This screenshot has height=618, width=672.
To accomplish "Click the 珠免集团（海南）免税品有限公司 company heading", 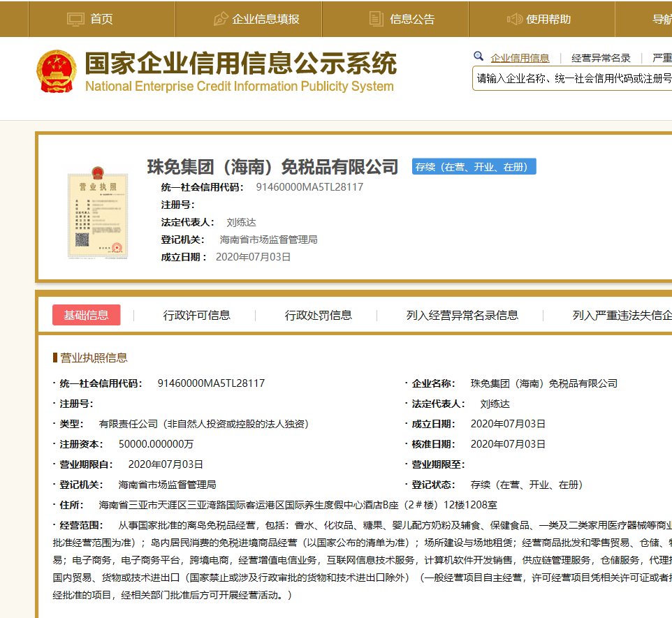I will 272,167.
